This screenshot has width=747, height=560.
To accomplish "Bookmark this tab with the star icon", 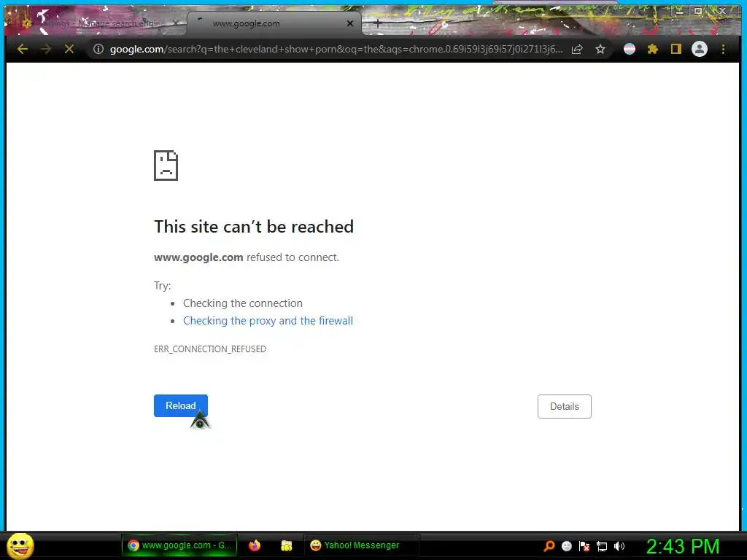I will click(600, 49).
